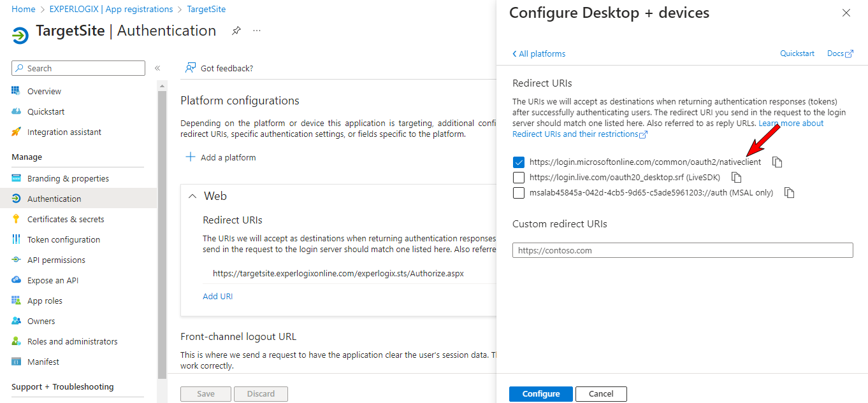Close the Configure Desktop + devices panel

pos(846,13)
